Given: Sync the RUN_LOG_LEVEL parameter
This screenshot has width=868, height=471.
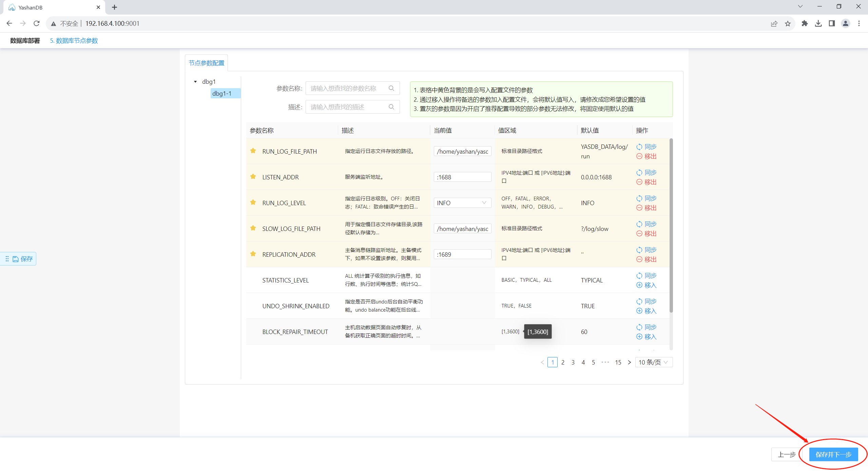Looking at the screenshot, I should (647, 198).
